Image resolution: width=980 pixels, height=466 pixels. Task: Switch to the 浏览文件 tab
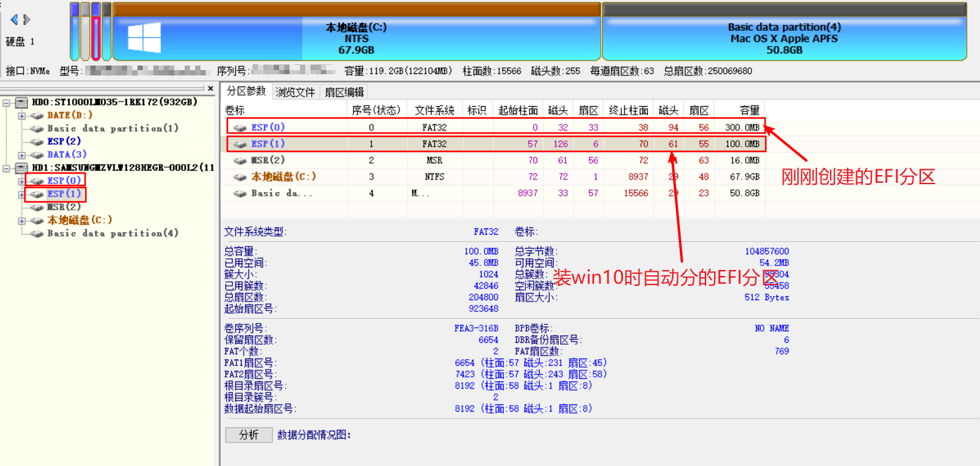click(x=295, y=92)
